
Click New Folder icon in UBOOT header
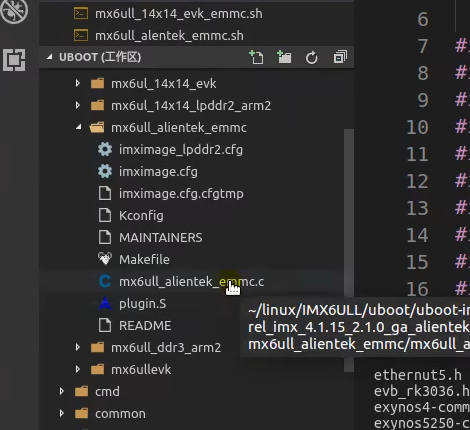pos(284,57)
